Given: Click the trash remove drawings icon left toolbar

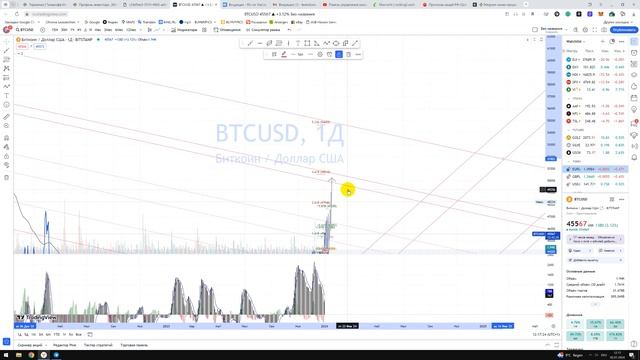Looking at the screenshot, I should point(6,178).
